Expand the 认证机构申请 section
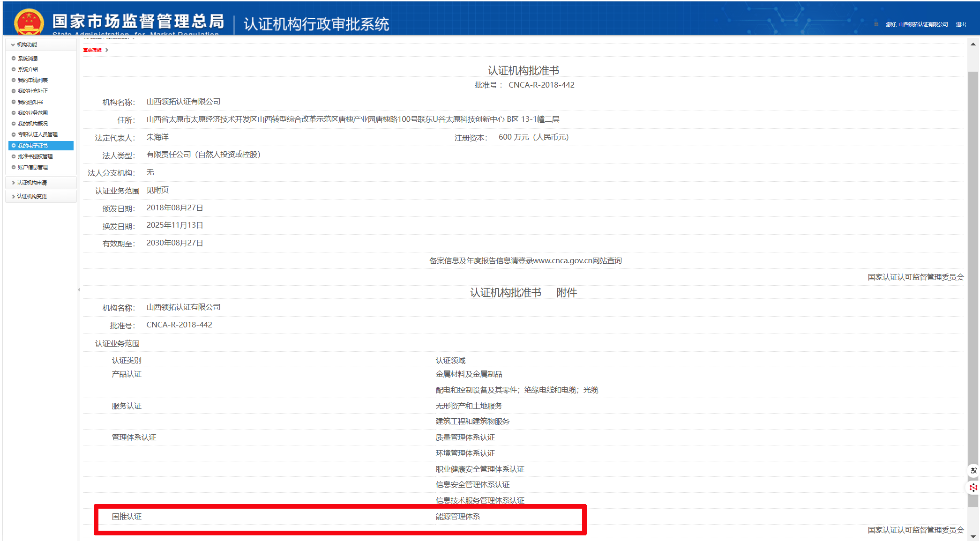 [31, 183]
